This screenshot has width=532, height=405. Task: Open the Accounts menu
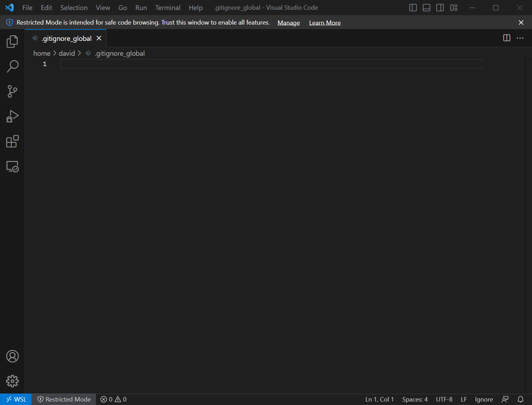click(12, 356)
